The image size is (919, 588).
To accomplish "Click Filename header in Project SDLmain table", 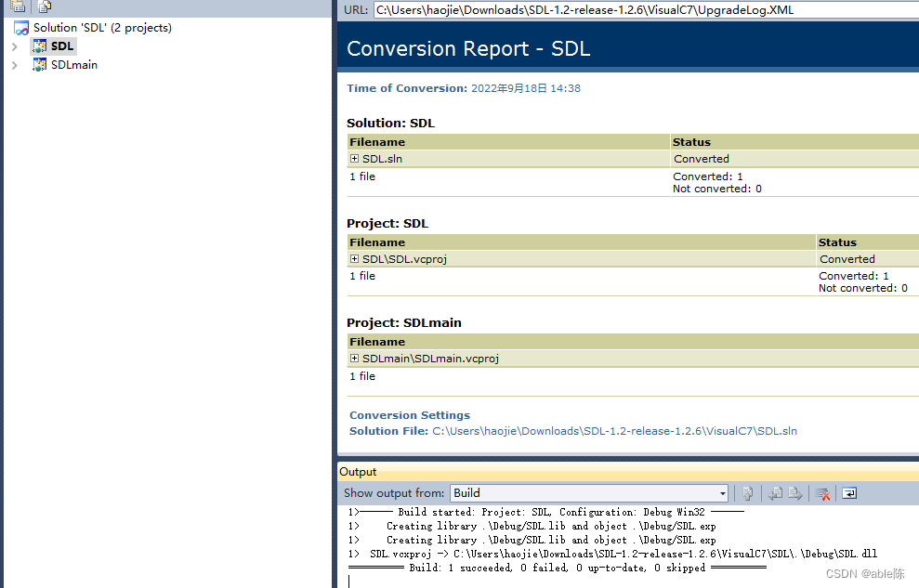I will coord(633,342).
